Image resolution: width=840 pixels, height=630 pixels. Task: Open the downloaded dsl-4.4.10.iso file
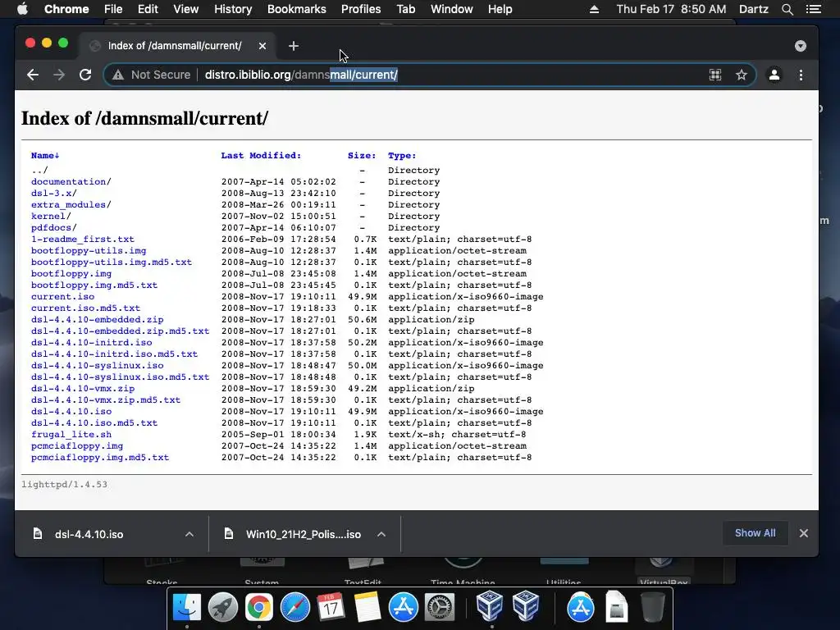click(x=89, y=535)
